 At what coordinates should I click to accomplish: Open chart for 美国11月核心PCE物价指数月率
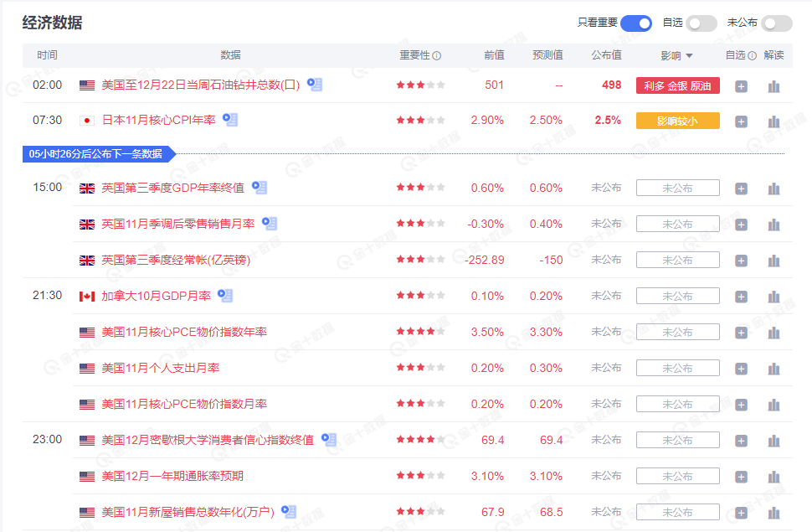point(773,405)
